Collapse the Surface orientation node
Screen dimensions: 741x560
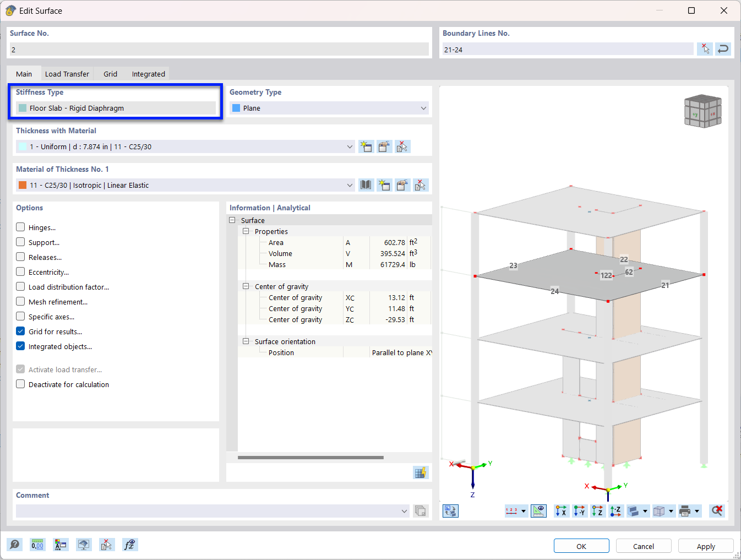(246, 341)
